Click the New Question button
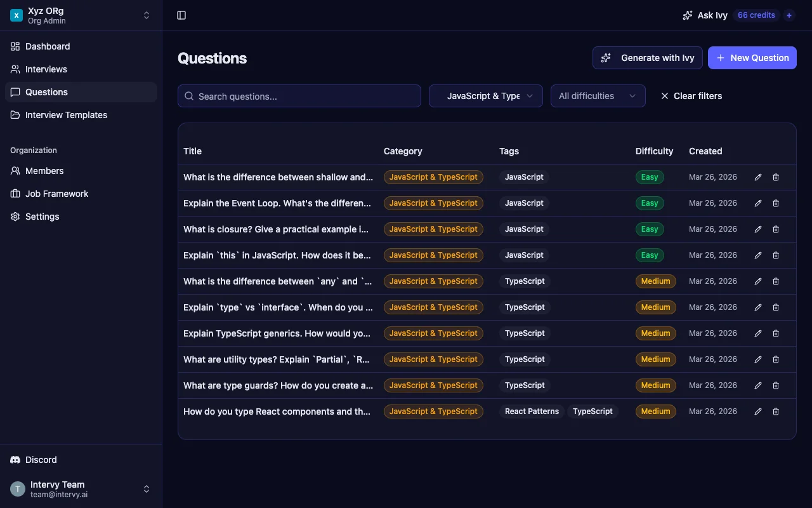The height and width of the screenshot is (508, 812). pos(752,58)
